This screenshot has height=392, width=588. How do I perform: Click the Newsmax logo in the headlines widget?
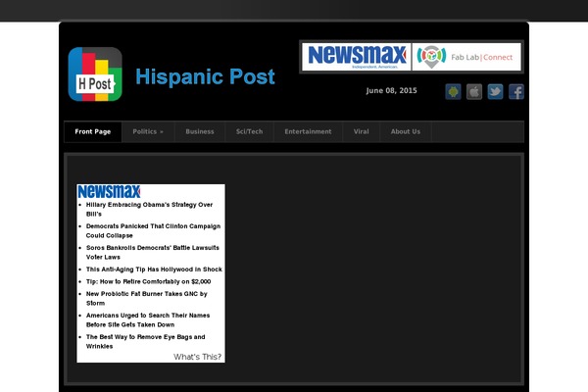click(109, 191)
